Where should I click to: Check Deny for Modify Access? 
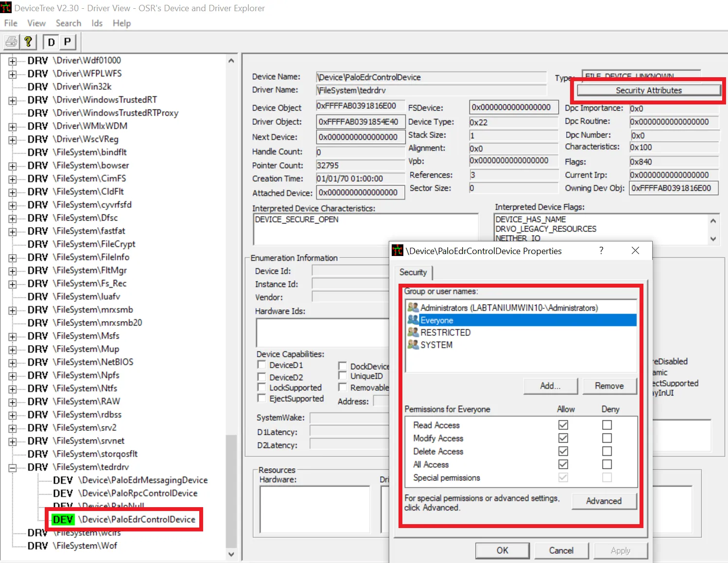coord(607,438)
